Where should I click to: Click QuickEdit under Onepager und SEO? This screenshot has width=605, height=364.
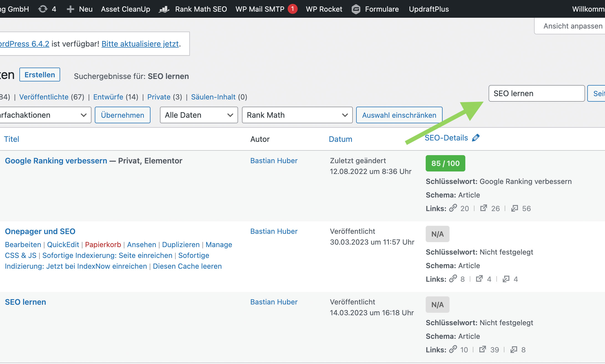pos(63,245)
